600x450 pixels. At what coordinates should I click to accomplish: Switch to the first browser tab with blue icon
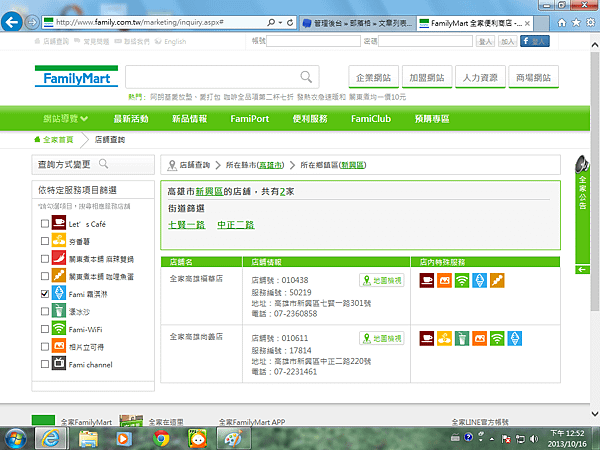[x=357, y=23]
